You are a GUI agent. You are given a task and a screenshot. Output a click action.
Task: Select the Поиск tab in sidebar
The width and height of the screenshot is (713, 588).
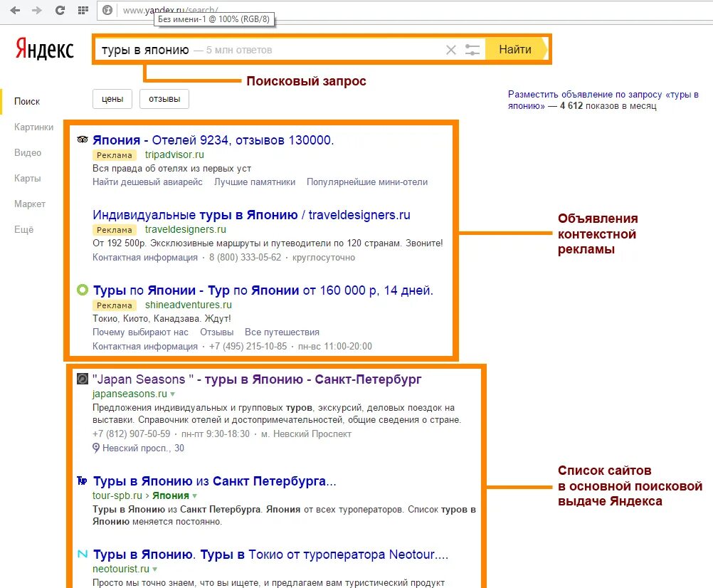point(27,101)
